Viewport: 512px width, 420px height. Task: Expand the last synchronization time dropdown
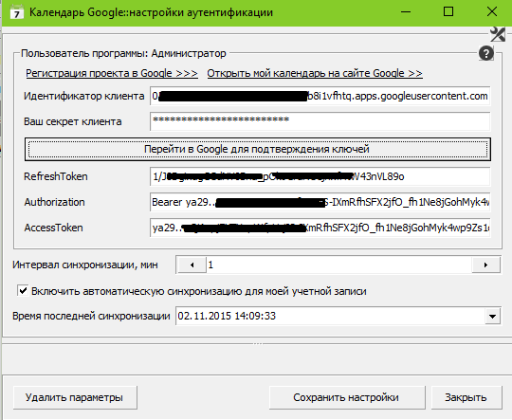tap(492, 316)
